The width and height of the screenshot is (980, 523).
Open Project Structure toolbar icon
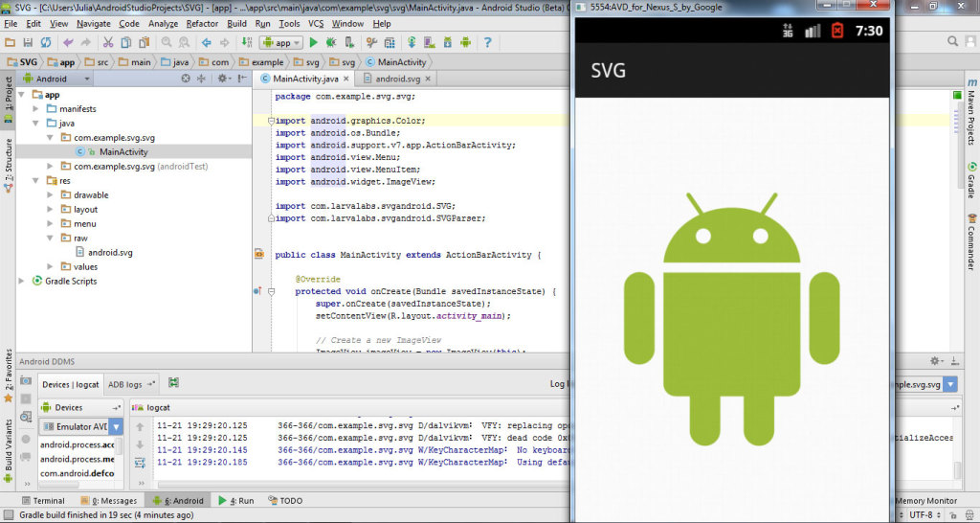tap(390, 42)
